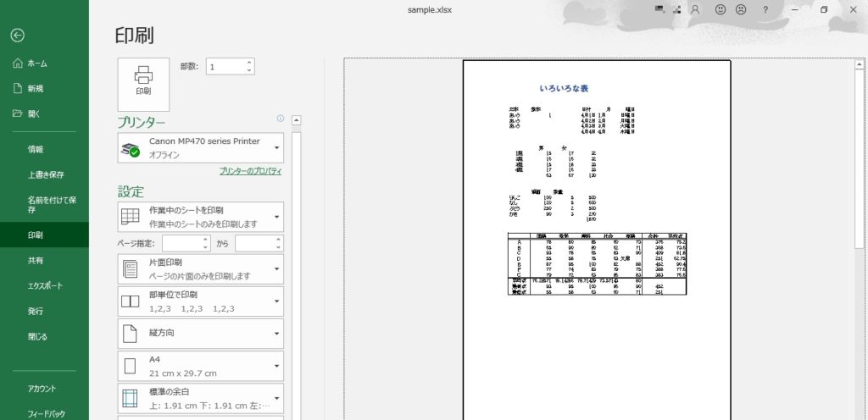Click the user account icon in title bar

tap(695, 9)
